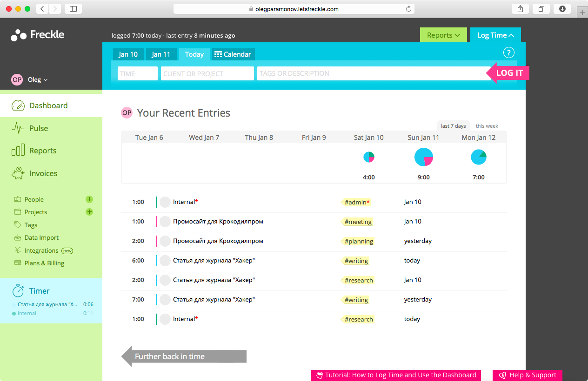Click the Freckle logo
This screenshot has width=588, height=381.
click(x=38, y=35)
